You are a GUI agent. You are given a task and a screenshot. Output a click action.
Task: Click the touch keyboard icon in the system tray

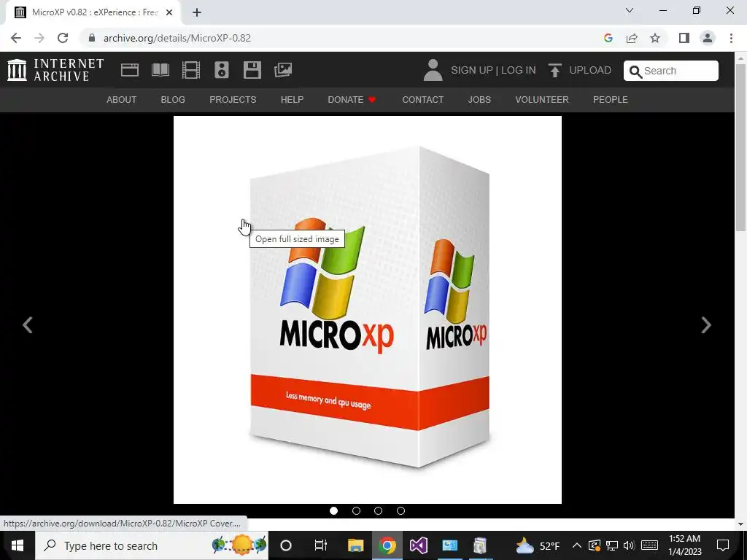coord(649,545)
